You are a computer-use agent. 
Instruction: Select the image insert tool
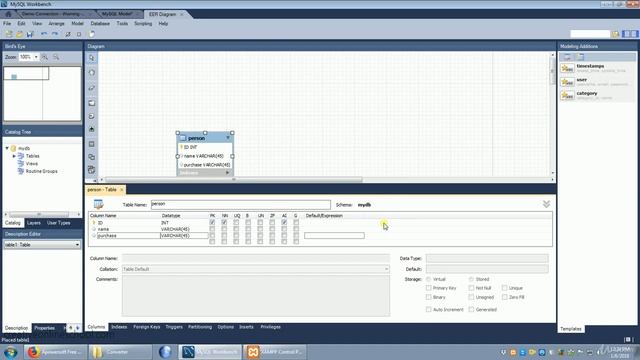[x=91, y=129]
